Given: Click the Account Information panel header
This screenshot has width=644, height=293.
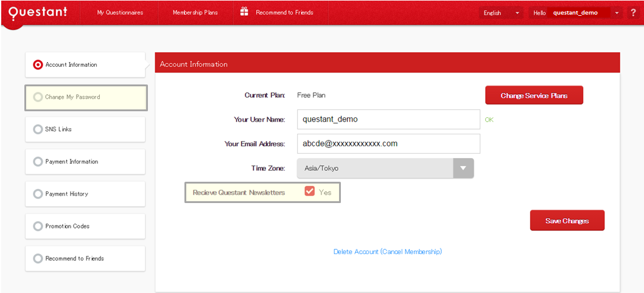Looking at the screenshot, I should click(387, 64).
